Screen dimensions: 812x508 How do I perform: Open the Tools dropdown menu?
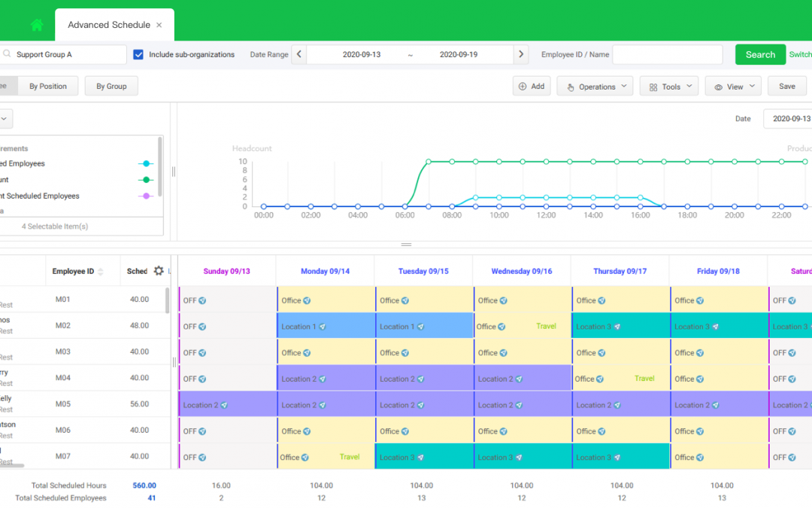point(668,87)
